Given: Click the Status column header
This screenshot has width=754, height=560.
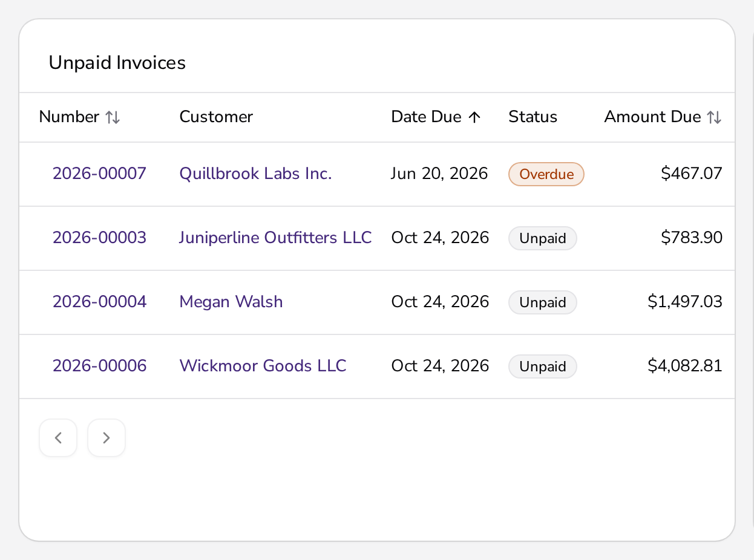Looking at the screenshot, I should pyautogui.click(x=533, y=117).
